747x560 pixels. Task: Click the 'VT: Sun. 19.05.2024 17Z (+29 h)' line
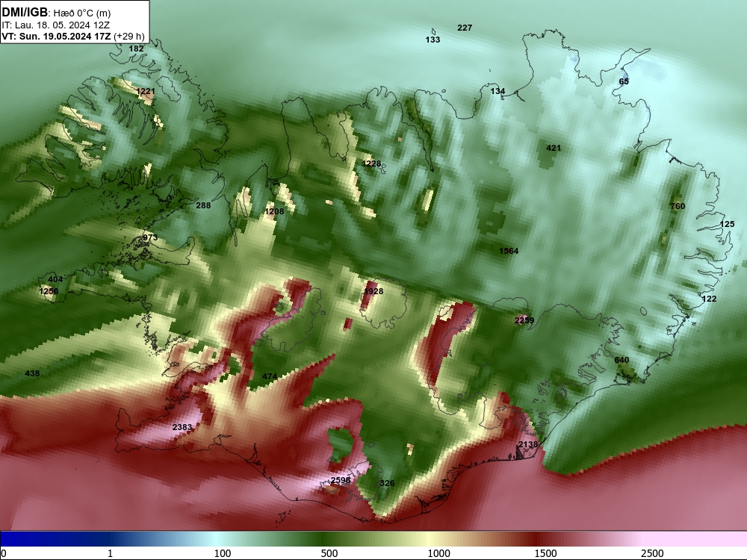click(73, 36)
